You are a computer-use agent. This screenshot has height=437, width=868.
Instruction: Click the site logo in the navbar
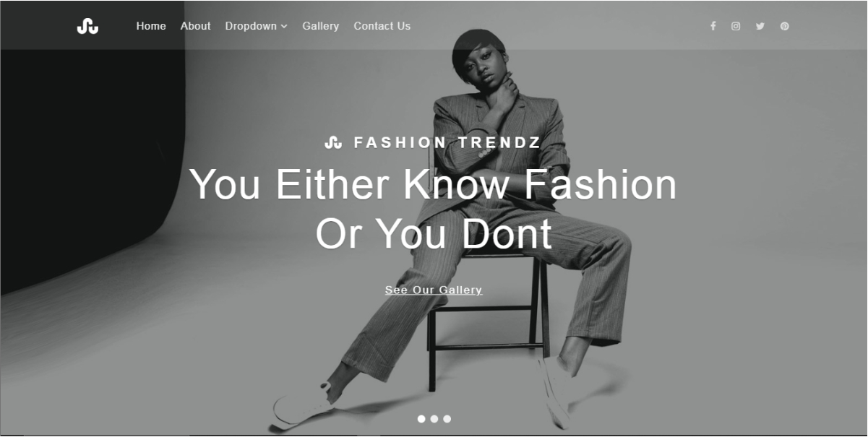tap(87, 26)
